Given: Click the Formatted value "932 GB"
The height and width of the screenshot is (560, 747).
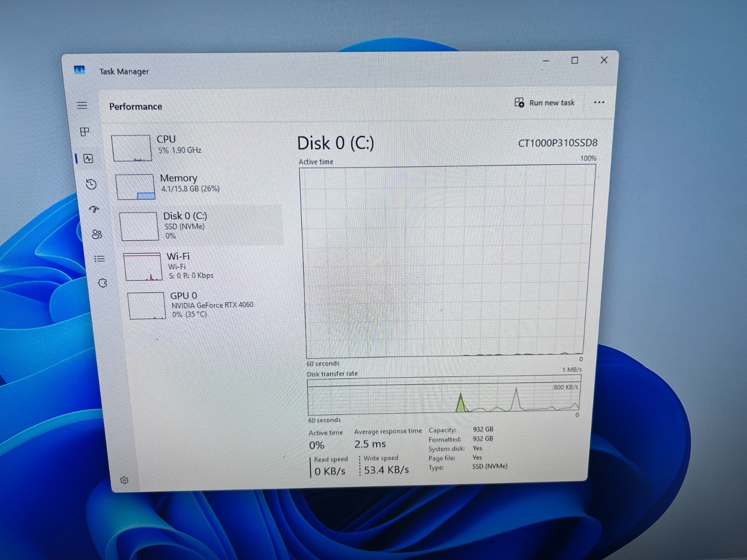Looking at the screenshot, I should coord(483,439).
